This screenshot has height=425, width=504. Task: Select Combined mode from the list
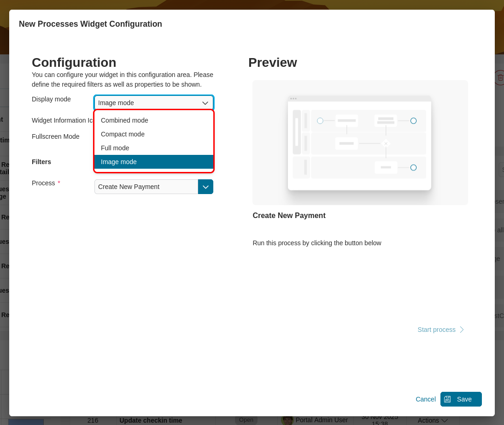coord(124,120)
